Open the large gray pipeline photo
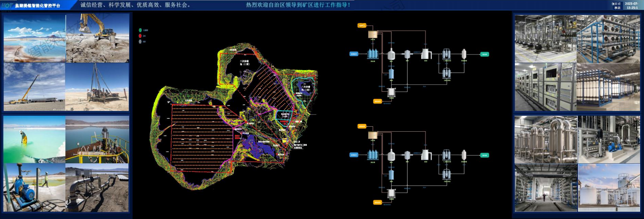644x219 pixels. pos(97,187)
